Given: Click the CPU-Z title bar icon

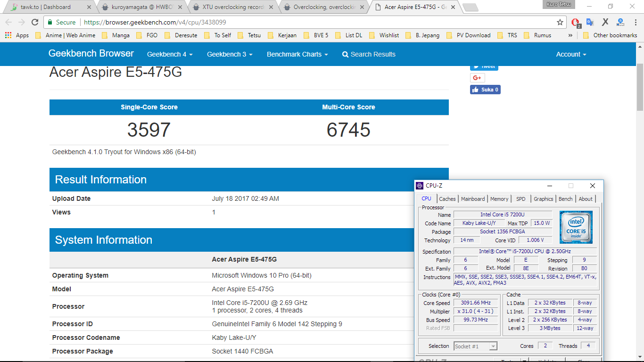Looking at the screenshot, I should [420, 186].
